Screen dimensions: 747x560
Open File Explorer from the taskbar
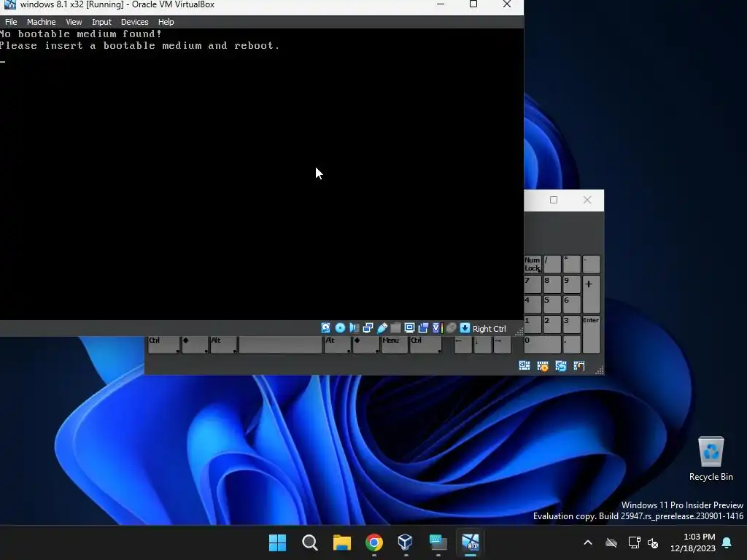pos(341,542)
